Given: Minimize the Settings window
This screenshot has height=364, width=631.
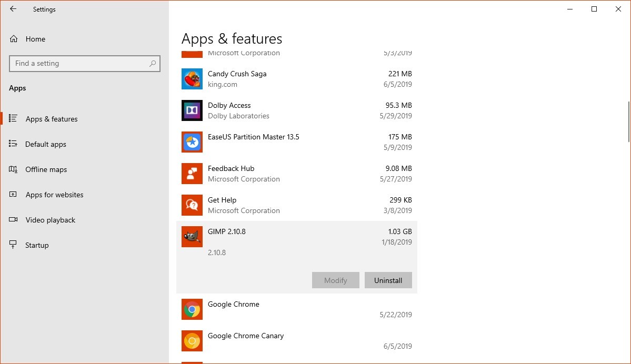Looking at the screenshot, I should (x=570, y=9).
